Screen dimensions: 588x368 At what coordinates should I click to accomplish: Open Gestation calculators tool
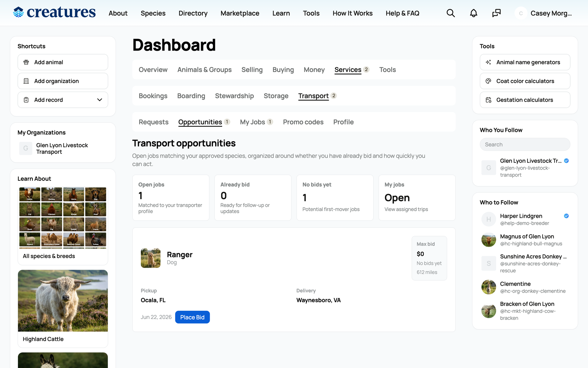point(525,100)
